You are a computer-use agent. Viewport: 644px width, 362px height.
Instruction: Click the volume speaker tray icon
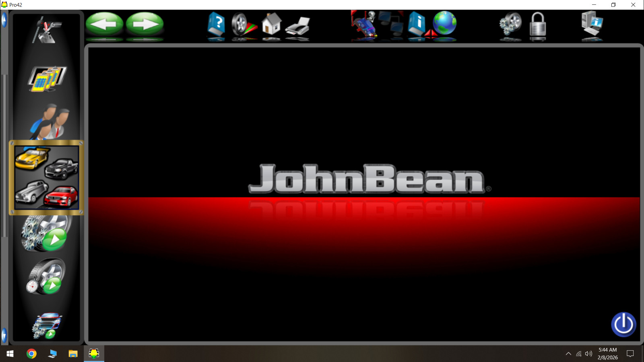click(x=588, y=354)
